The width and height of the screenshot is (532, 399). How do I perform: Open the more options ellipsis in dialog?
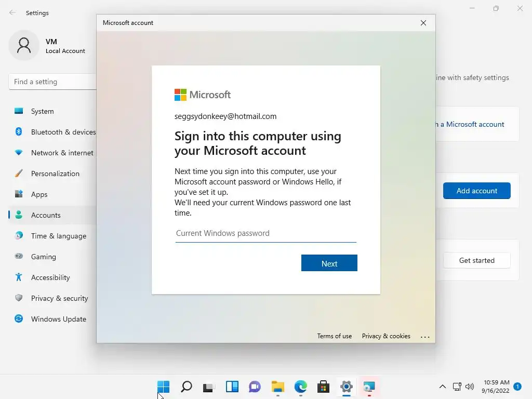(425, 337)
